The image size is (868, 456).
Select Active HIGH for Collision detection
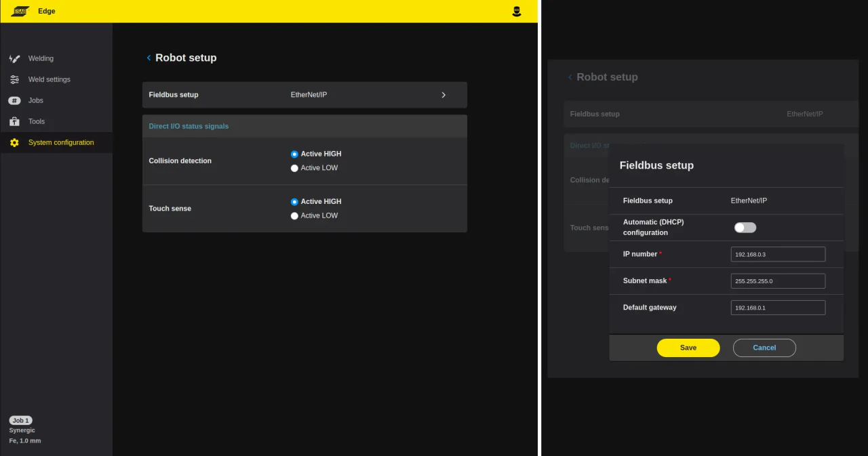click(x=294, y=154)
